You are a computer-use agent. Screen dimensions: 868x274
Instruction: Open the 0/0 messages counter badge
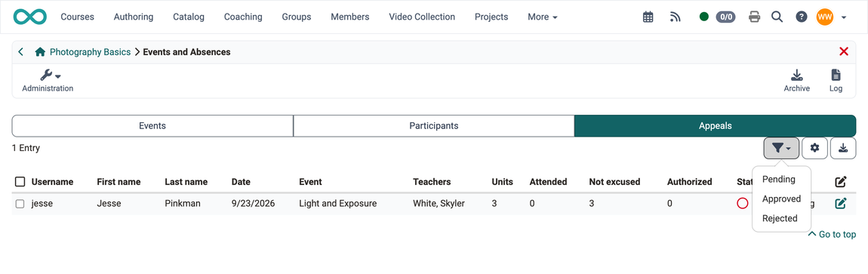click(x=726, y=17)
